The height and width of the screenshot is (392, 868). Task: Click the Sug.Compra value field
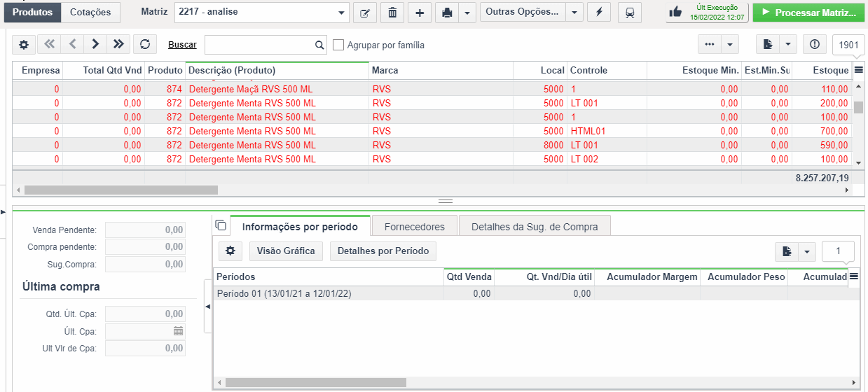click(146, 264)
